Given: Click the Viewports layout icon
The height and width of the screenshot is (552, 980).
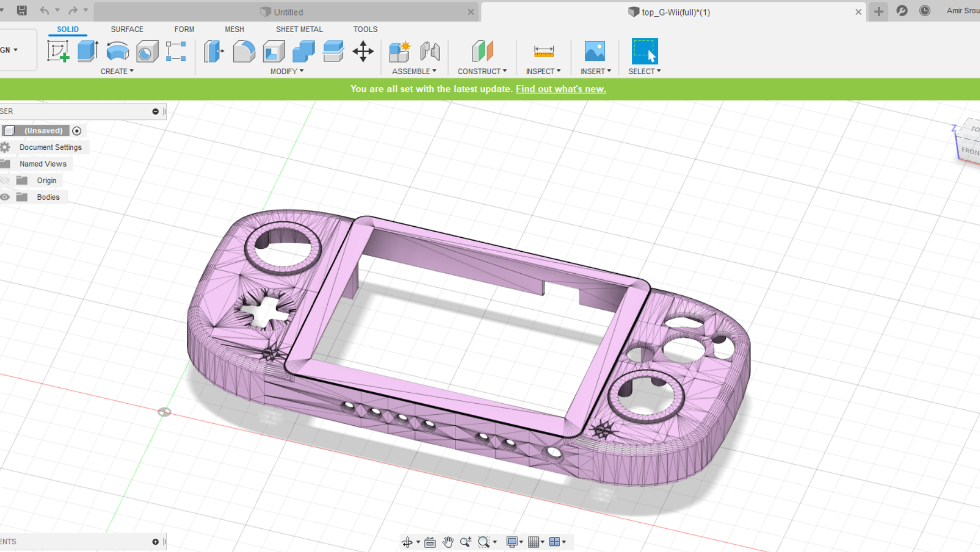Looking at the screenshot, I should [x=554, y=542].
